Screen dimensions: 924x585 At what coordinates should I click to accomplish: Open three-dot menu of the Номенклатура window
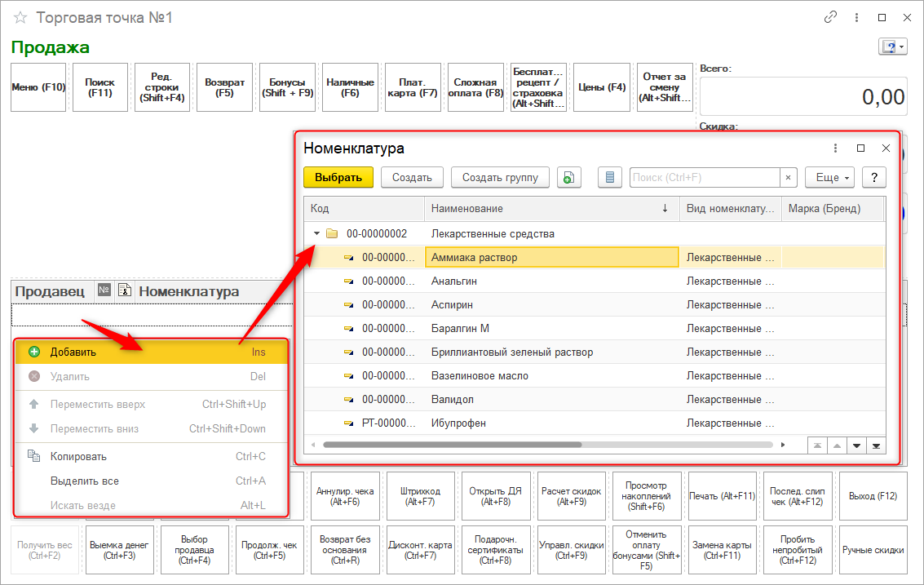pos(835,148)
